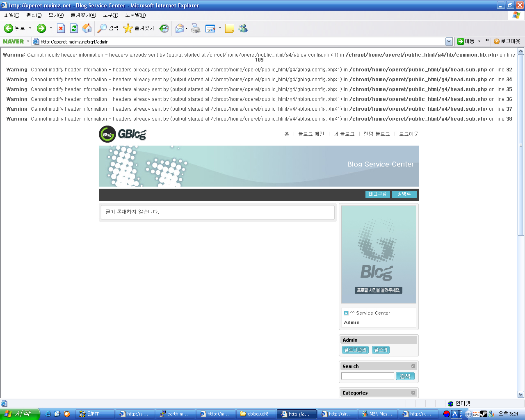
Task: Click the 글쓰기 write post button
Action: [x=381, y=350]
